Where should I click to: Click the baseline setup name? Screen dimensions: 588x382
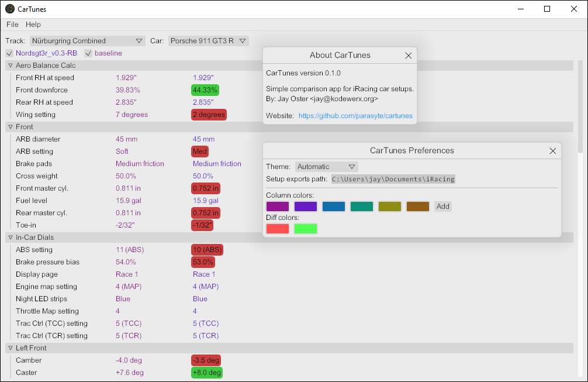(108, 53)
